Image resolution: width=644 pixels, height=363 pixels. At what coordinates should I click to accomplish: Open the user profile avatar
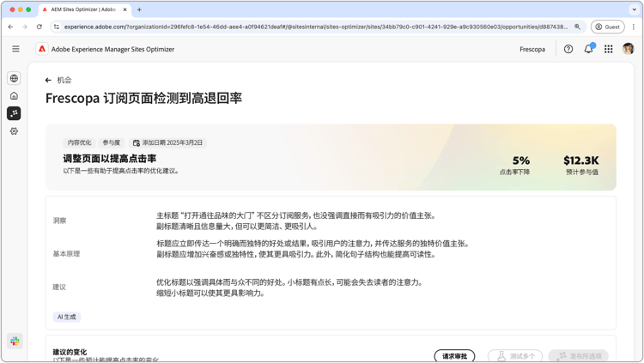[x=628, y=49]
